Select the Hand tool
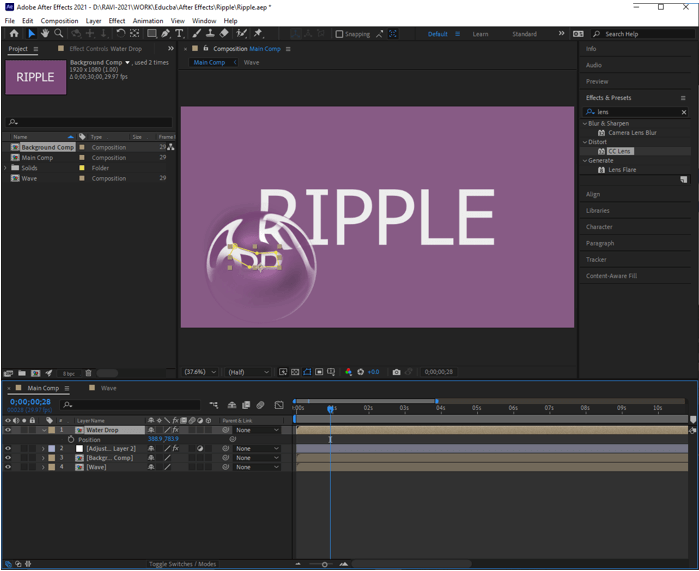The width and height of the screenshot is (699, 571). pos(45,33)
